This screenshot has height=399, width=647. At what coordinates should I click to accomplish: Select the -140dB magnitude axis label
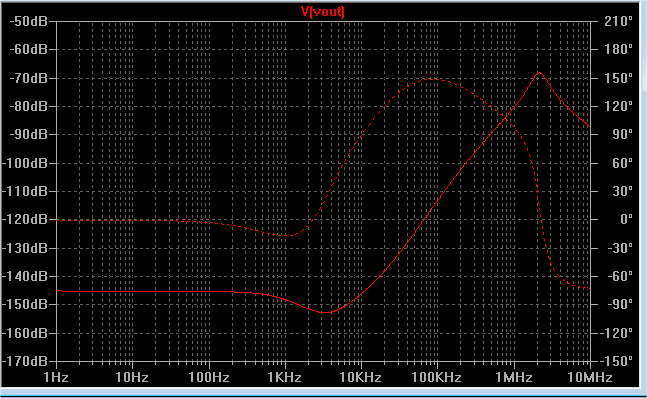click(x=25, y=276)
